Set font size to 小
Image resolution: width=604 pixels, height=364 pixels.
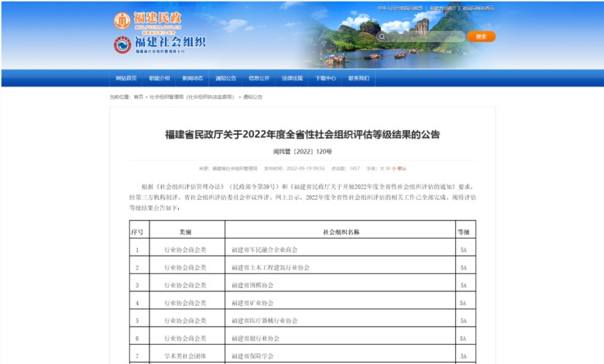pyautogui.click(x=393, y=167)
